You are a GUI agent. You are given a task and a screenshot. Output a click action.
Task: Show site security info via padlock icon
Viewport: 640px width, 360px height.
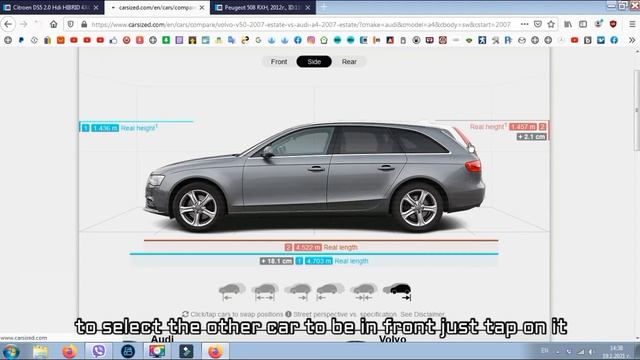point(84,24)
